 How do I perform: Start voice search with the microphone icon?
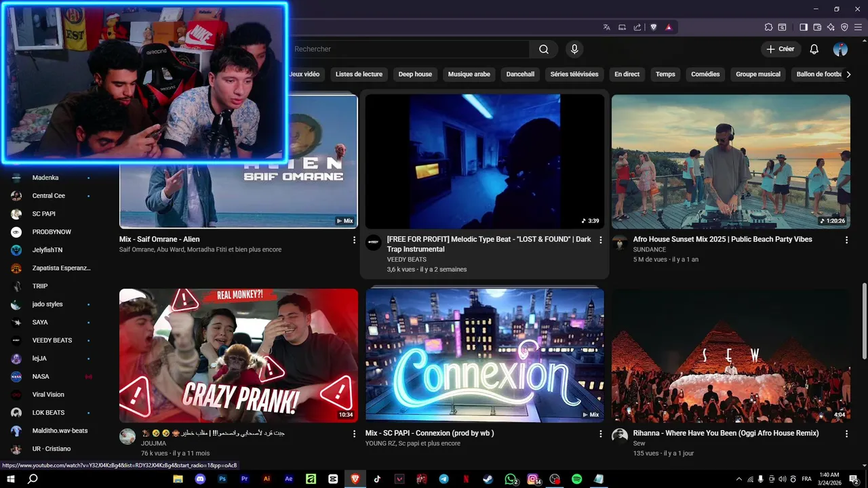click(x=574, y=49)
